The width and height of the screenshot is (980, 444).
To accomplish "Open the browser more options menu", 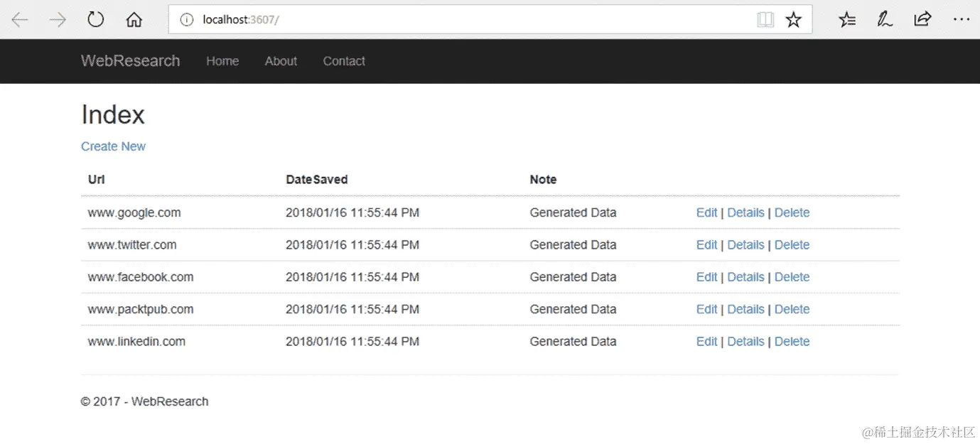I will point(961,20).
